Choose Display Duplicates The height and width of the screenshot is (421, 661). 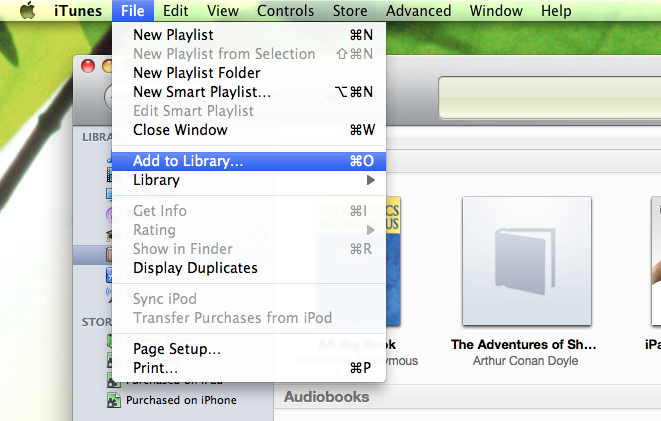[x=249, y=268]
